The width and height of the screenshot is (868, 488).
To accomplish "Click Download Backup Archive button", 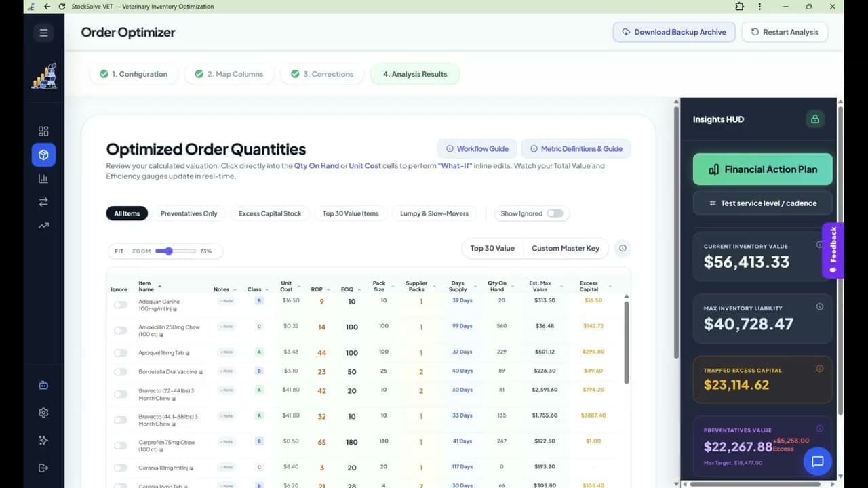I will [674, 32].
